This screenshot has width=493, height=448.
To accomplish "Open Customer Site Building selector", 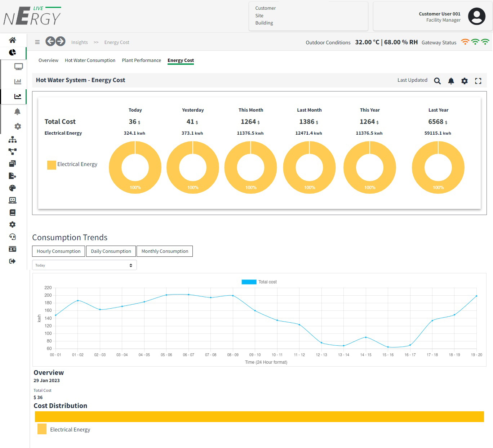I will point(308,16).
